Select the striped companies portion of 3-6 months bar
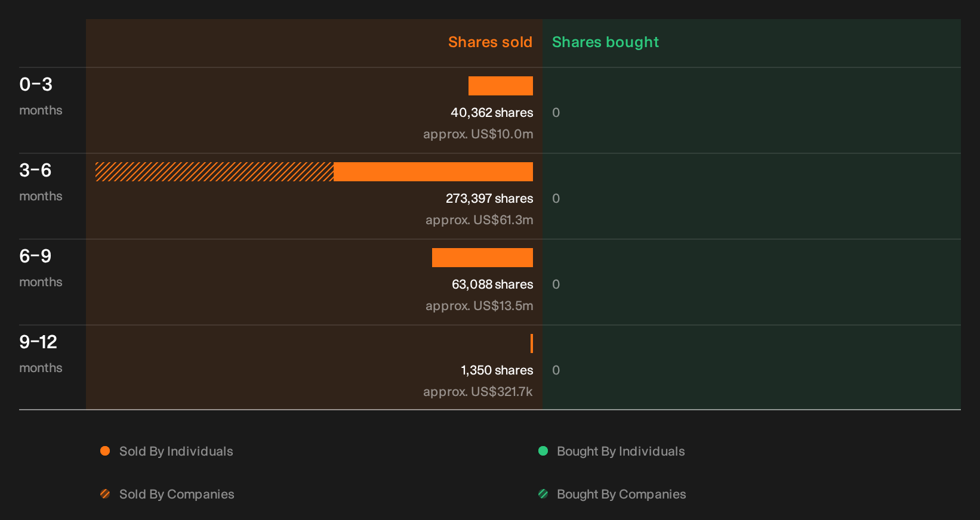980x520 pixels. (x=215, y=172)
